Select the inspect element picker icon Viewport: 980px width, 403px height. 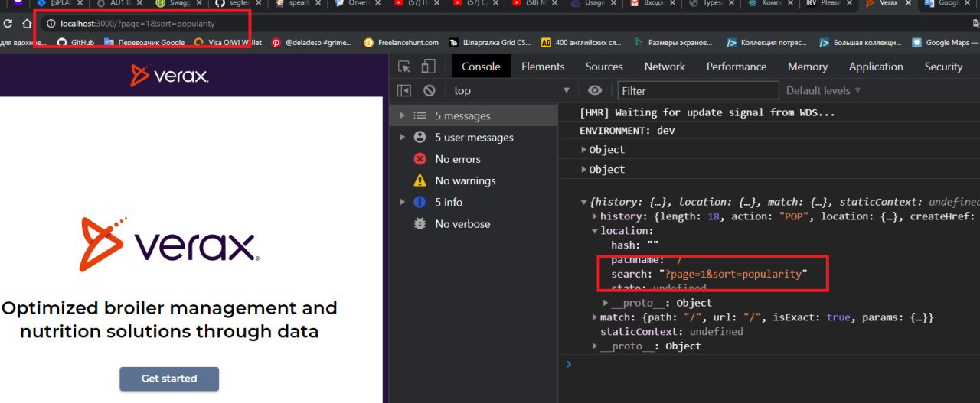[x=403, y=67]
